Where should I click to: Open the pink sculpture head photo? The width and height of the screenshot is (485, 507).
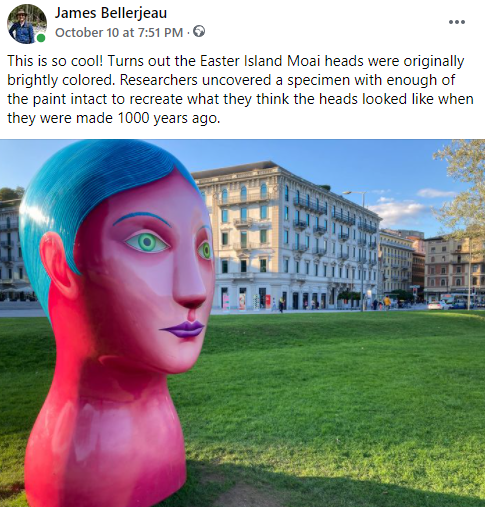click(x=242, y=323)
